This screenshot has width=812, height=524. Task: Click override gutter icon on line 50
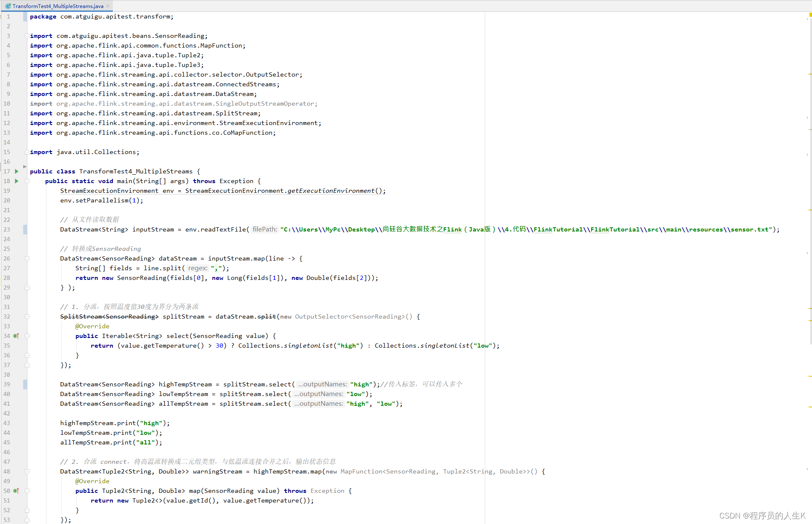(16, 491)
